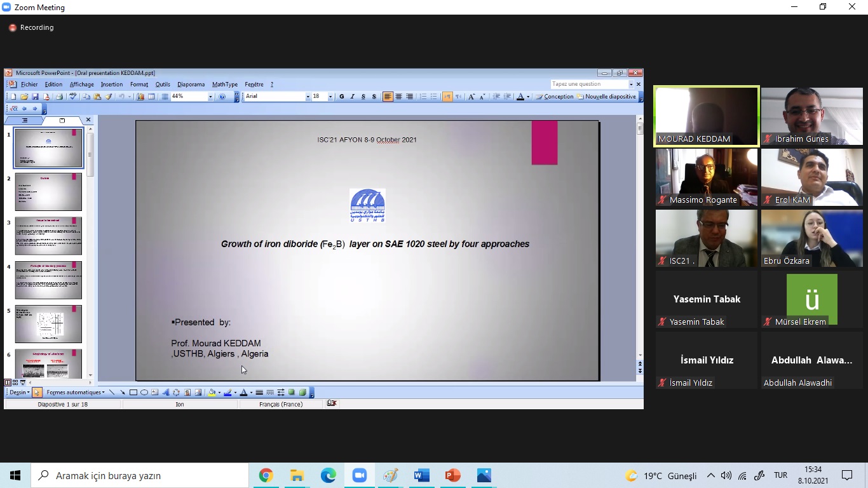Select the Format Painter brush icon
Image resolution: width=868 pixels, height=488 pixels.
click(109, 97)
